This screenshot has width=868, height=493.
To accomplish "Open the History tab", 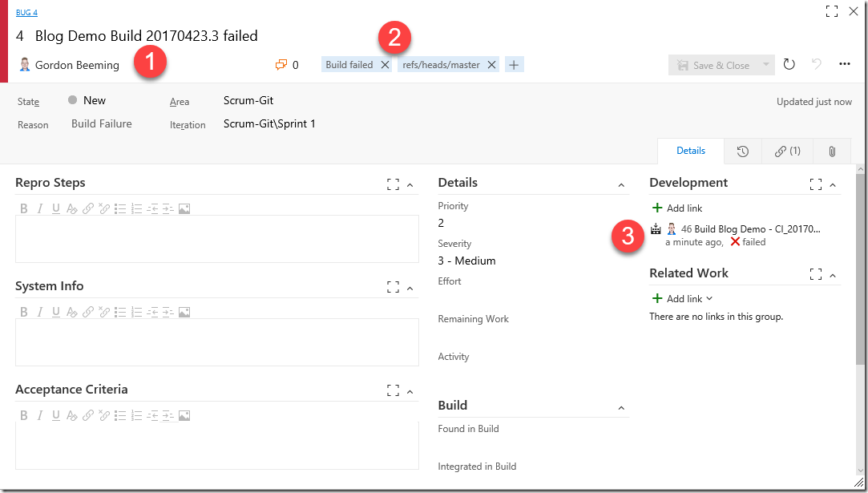I will (x=743, y=152).
